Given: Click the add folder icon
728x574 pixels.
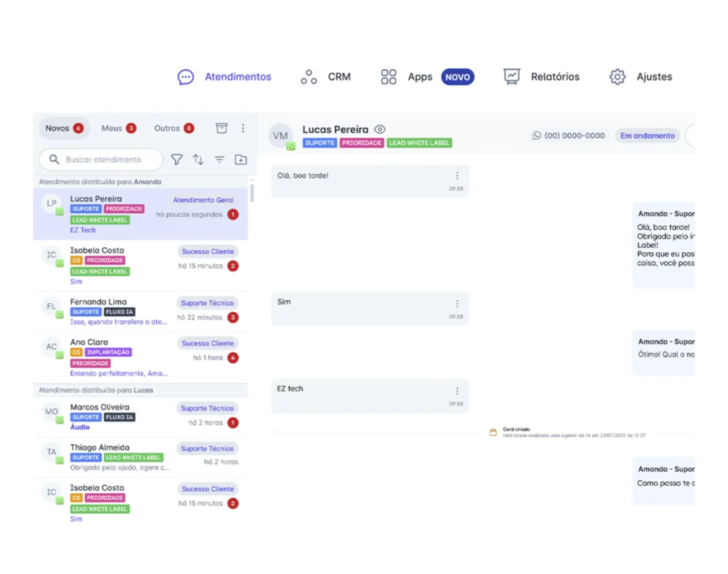Looking at the screenshot, I should 241,160.
